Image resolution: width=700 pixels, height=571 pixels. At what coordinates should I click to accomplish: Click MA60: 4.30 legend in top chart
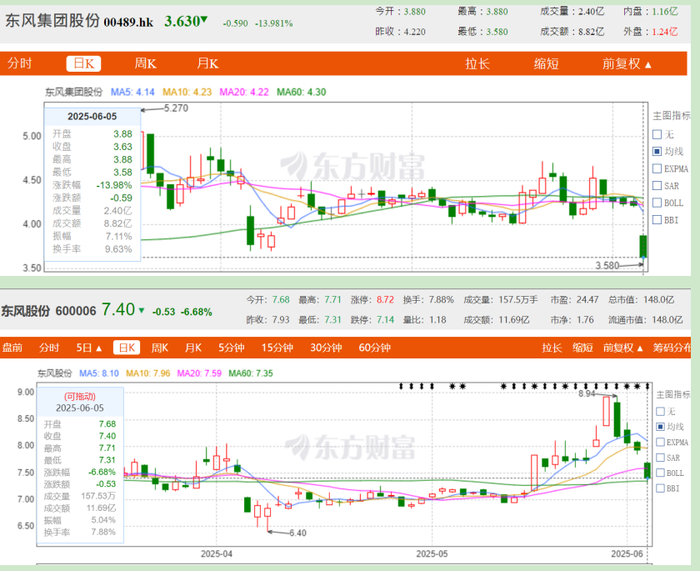click(x=301, y=92)
